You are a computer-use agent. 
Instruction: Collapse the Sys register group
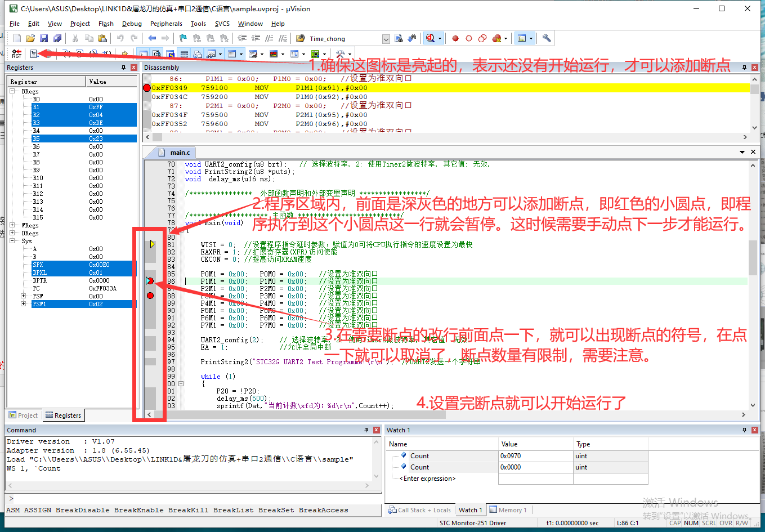[x=12, y=241]
